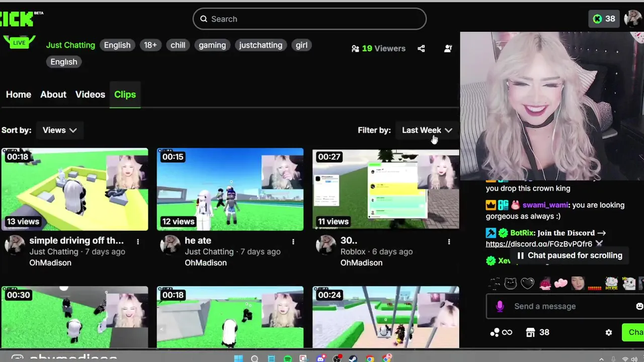Open Spotify from the taskbar
The image size is (644, 362).
point(287,358)
